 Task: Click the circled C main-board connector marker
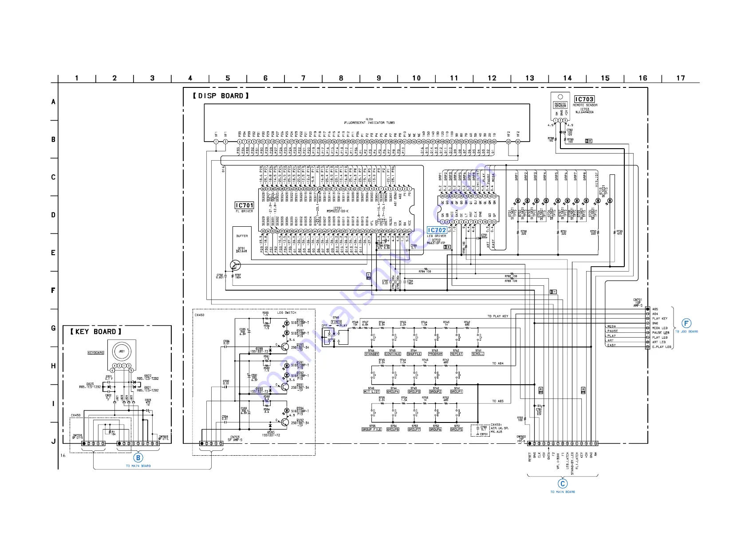(563, 484)
